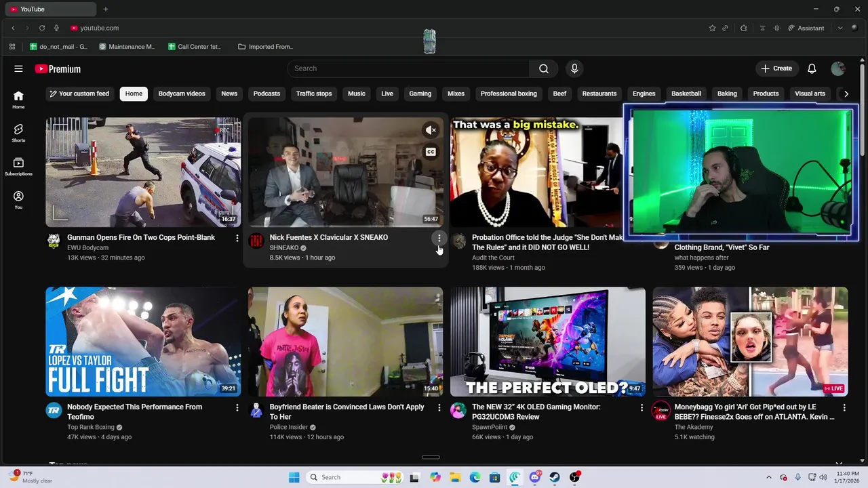Select the Gaming category chip
The image size is (868, 488).
(x=420, y=94)
